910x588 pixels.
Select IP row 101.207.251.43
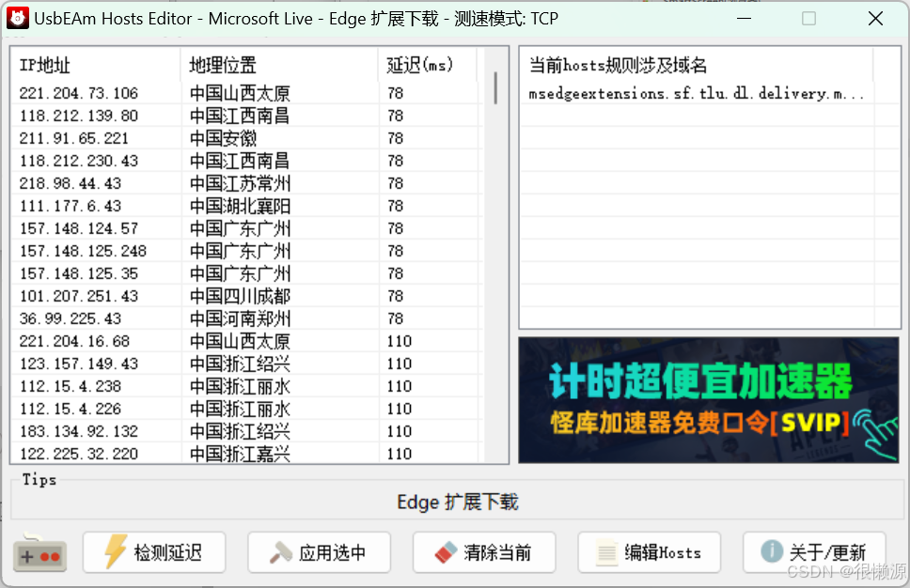point(246,297)
